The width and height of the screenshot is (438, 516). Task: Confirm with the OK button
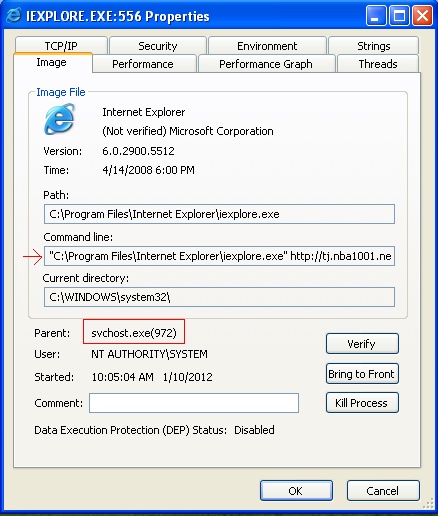tap(296, 491)
